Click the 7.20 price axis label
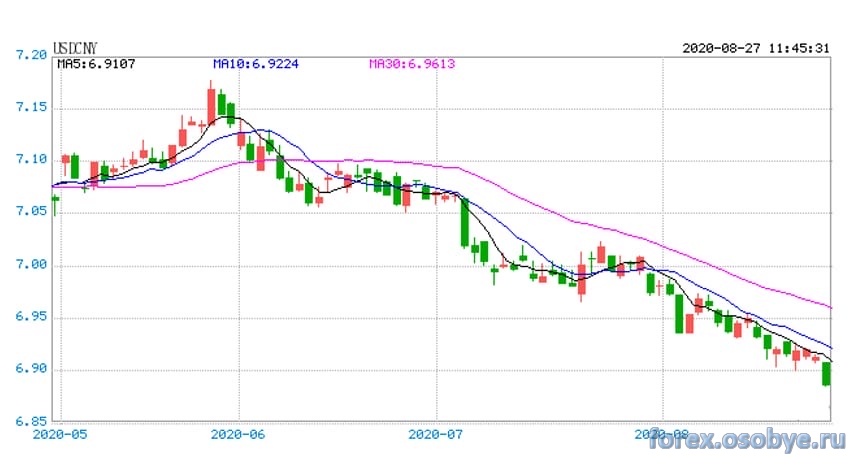Screen dimensions: 861x467 (31, 55)
